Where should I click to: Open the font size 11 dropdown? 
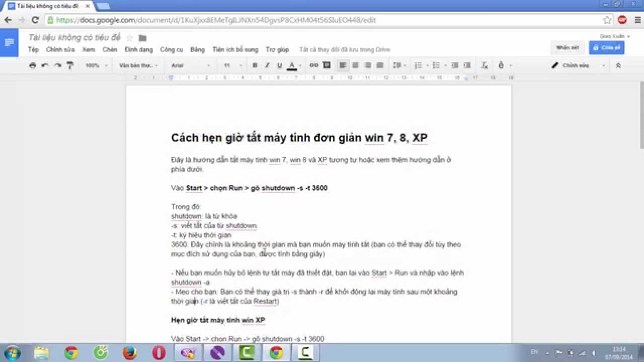click(233, 65)
